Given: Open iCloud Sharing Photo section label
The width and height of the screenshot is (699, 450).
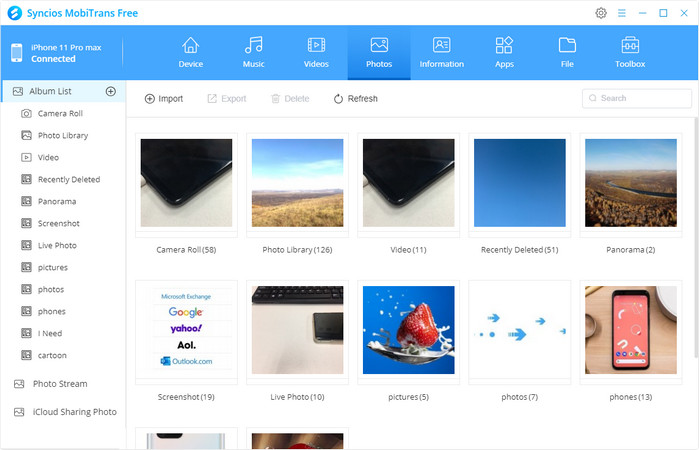Looking at the screenshot, I should (x=74, y=412).
